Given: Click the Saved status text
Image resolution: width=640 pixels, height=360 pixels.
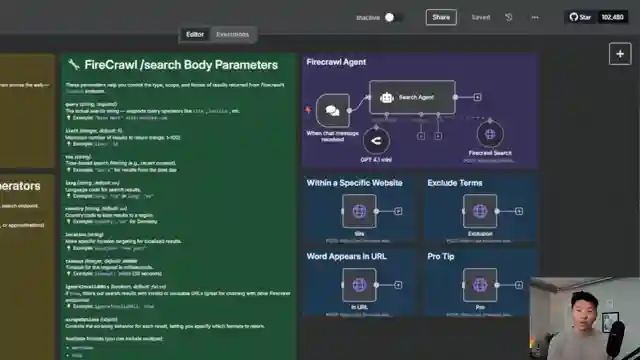Looking at the screenshot, I should (x=481, y=18).
